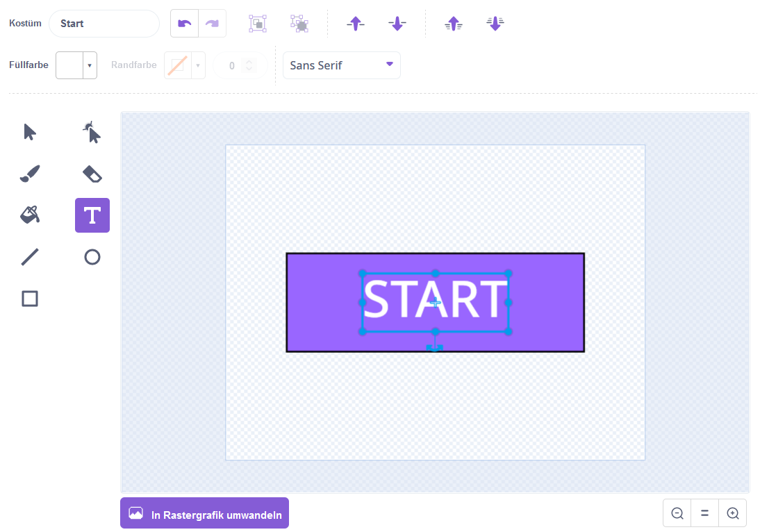Click In Rastergrafik umwandeln button
This screenshot has width=760, height=532.
[204, 513]
